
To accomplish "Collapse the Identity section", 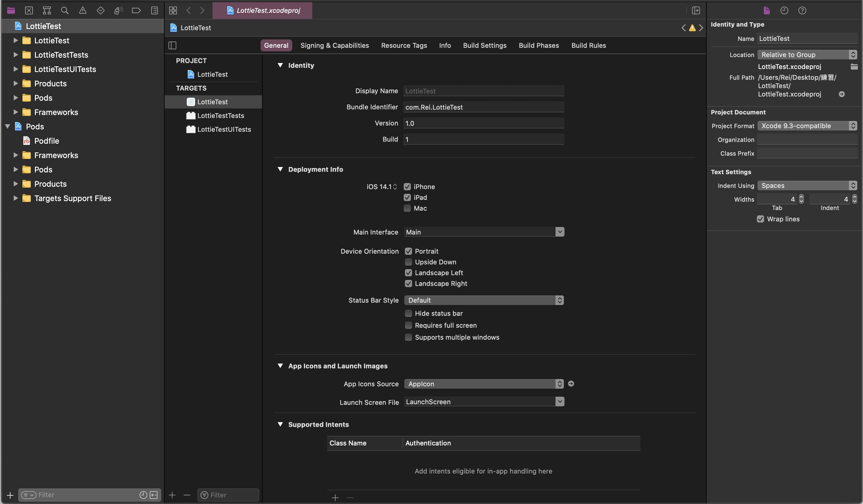I will tap(280, 65).
